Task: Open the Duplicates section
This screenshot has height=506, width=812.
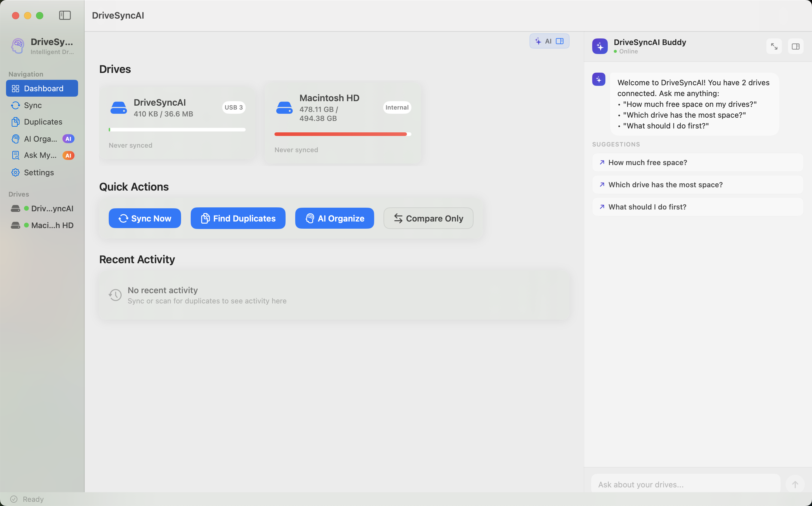Action: click(x=42, y=122)
